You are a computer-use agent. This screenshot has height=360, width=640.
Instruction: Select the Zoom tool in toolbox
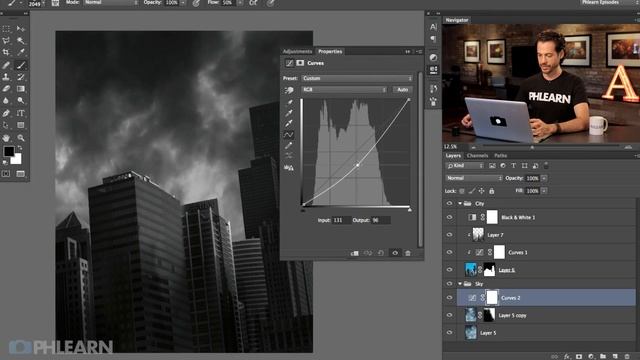[20, 138]
